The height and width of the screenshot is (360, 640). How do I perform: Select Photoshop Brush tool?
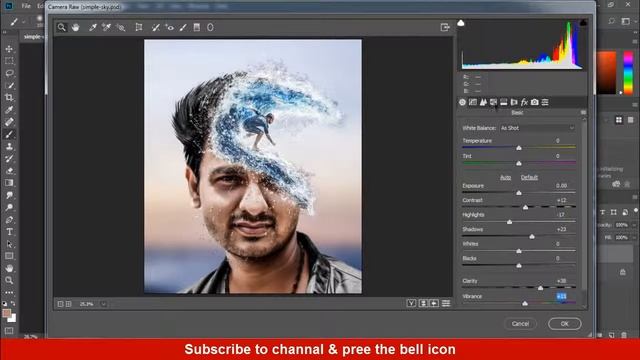9,134
